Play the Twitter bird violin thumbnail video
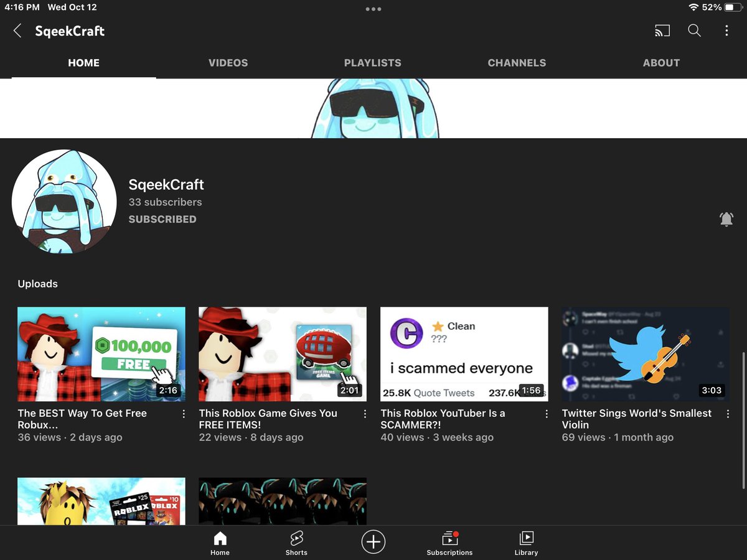Image resolution: width=747 pixels, height=560 pixels. pos(646,354)
